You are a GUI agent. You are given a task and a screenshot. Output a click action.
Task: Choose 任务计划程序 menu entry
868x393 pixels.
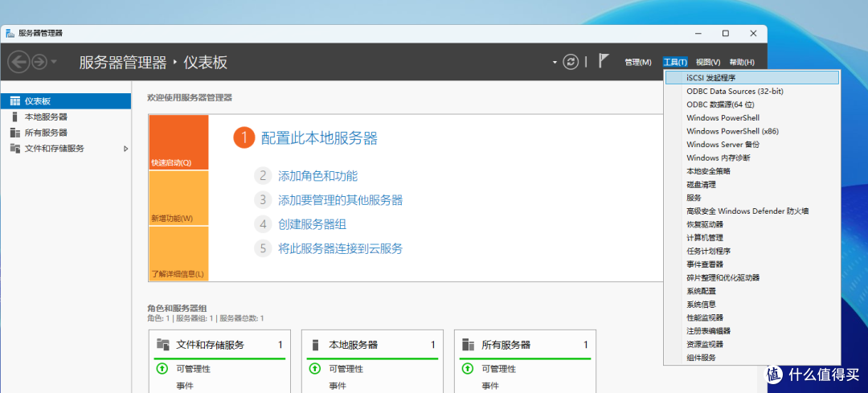click(x=751, y=251)
